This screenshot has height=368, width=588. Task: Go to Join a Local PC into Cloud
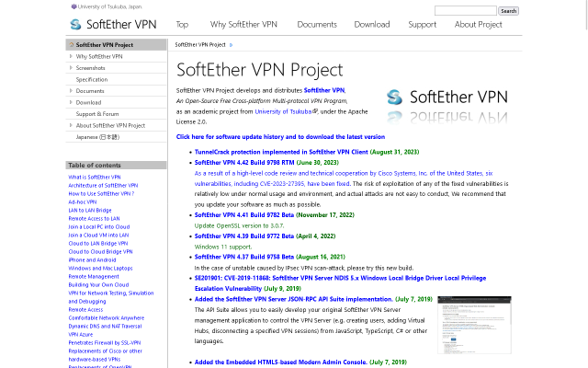point(99,226)
